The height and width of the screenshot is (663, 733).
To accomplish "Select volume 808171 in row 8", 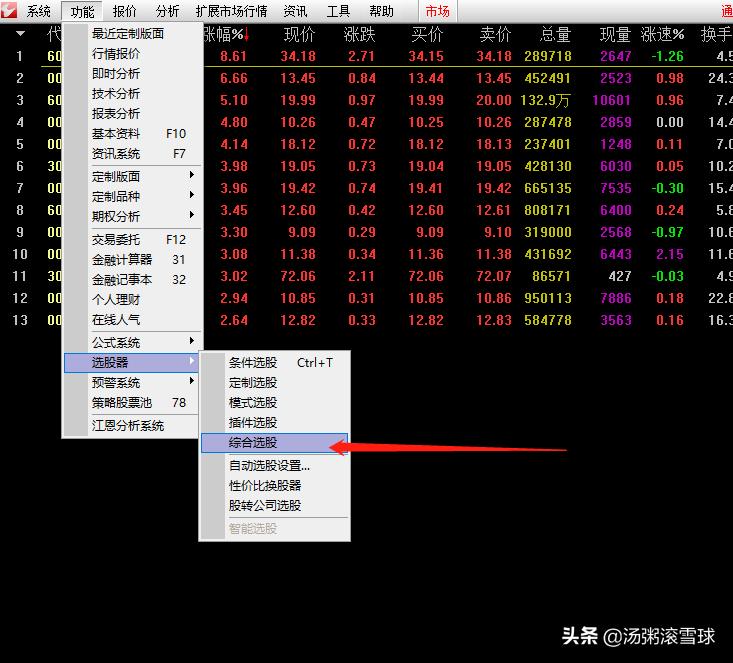I will tap(547, 210).
